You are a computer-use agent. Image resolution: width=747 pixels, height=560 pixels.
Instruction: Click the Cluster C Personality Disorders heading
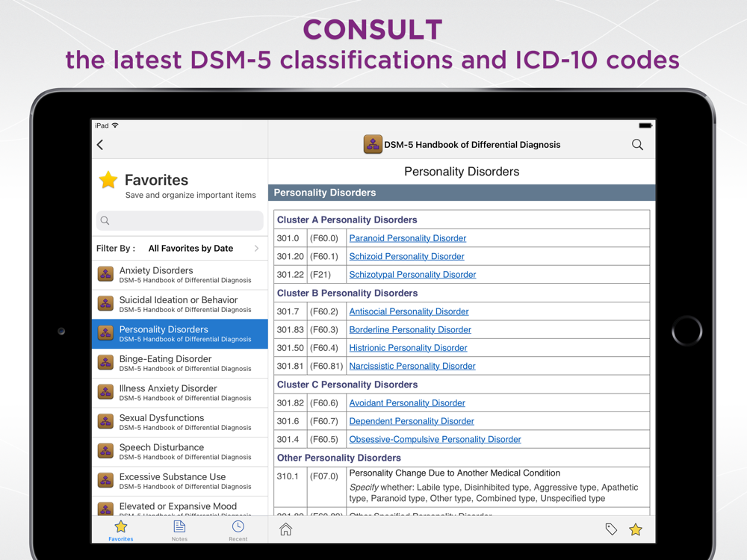click(347, 385)
